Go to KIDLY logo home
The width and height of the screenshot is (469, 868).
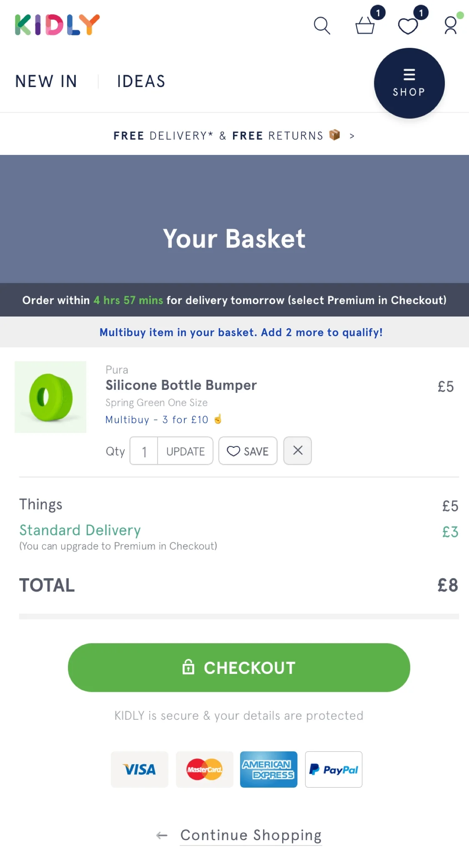57,25
